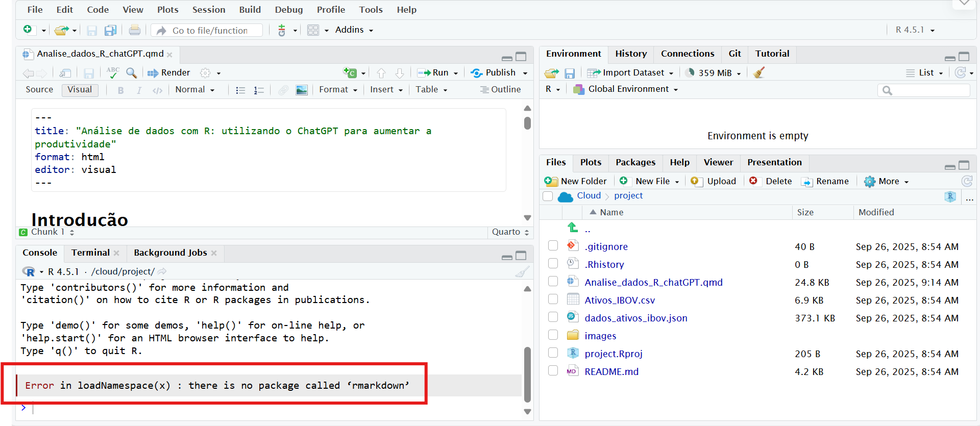Clear the console with broom icon

coord(522,271)
